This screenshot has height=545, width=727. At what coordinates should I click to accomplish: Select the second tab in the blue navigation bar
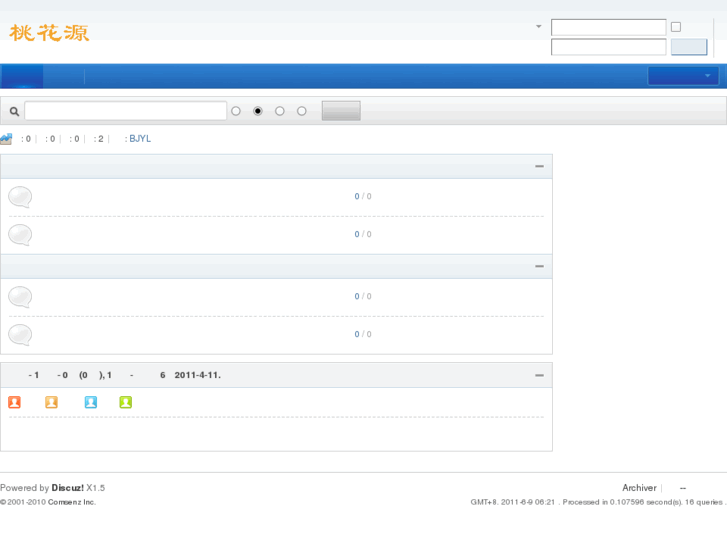click(64, 76)
